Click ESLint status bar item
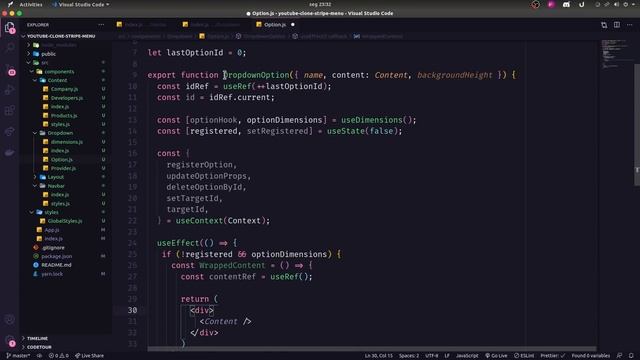Image resolution: width=640 pixels, height=360 pixels. point(524,356)
